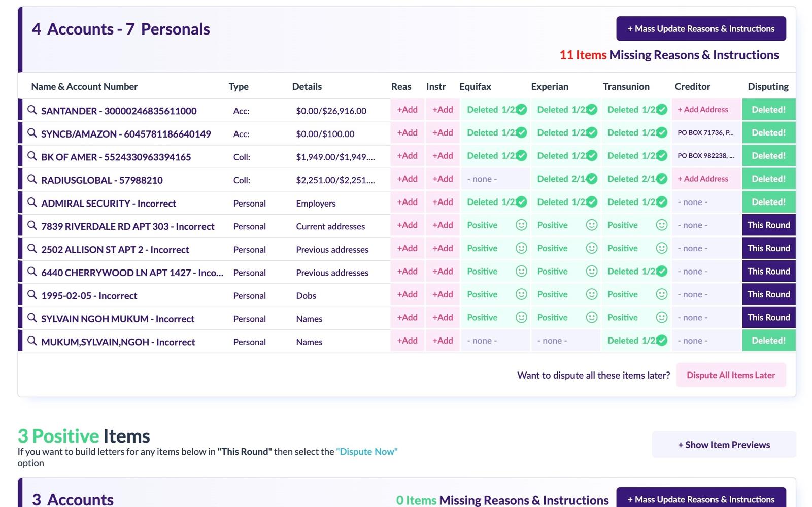
Task: Toggle Deleted! disputing status for SANTANDER
Action: (768, 110)
